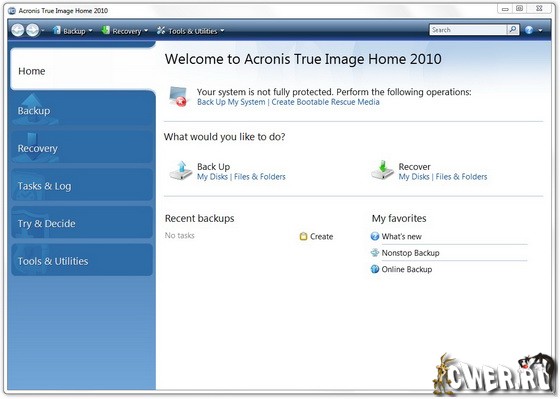The image size is (560, 399).
Task: Open the What's new favorite
Action: pyautogui.click(x=401, y=236)
